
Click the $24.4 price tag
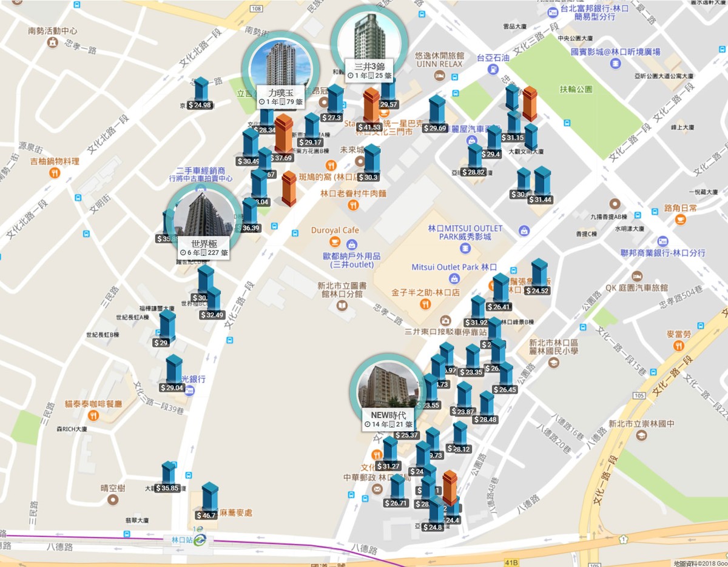pos(451,520)
